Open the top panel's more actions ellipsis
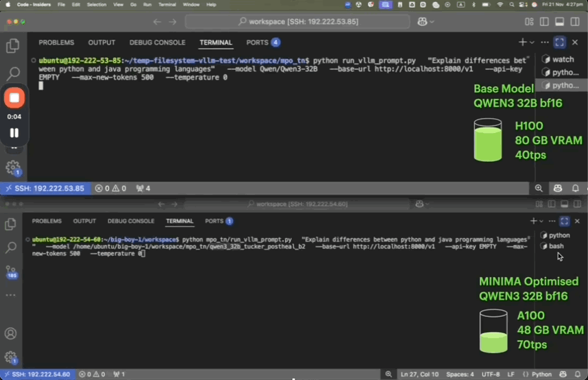588x380 pixels. pos(545,42)
